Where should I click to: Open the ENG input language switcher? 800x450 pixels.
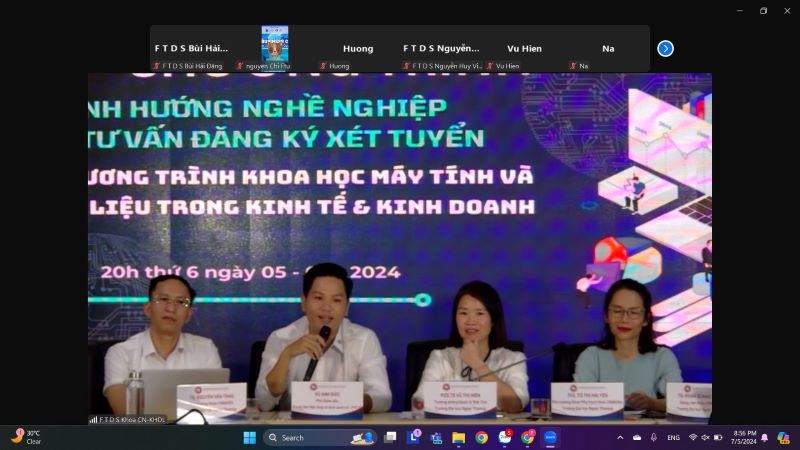[x=674, y=438]
